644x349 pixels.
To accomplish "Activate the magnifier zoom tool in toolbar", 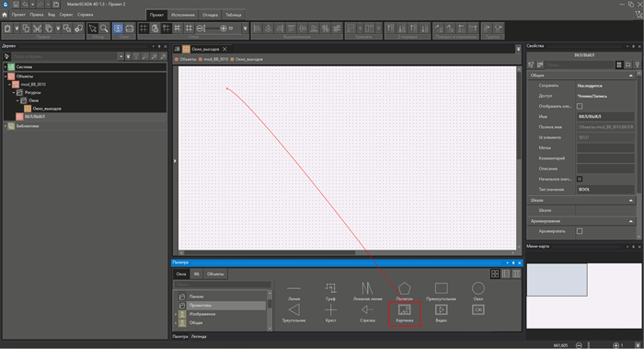I will pyautogui.click(x=104, y=29).
